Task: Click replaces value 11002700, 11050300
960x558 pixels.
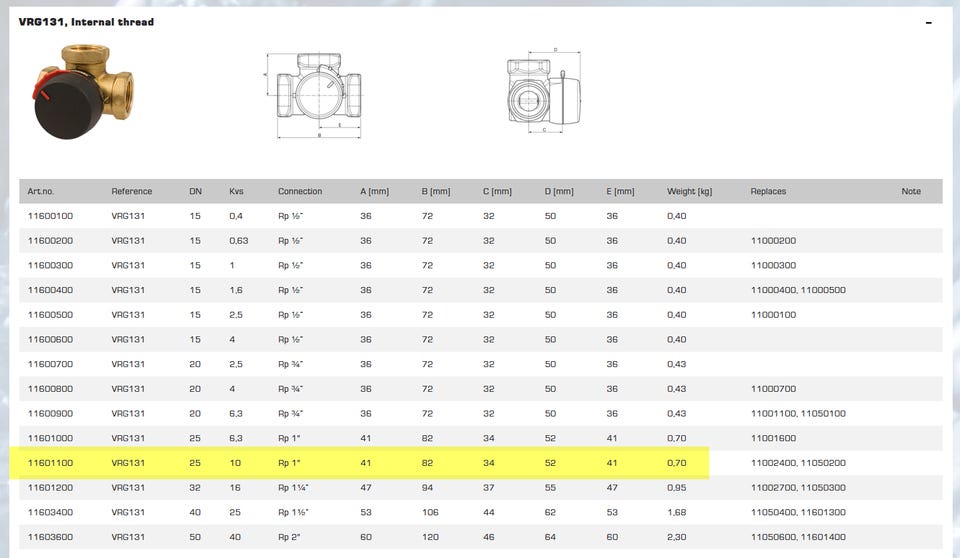Action: point(798,488)
